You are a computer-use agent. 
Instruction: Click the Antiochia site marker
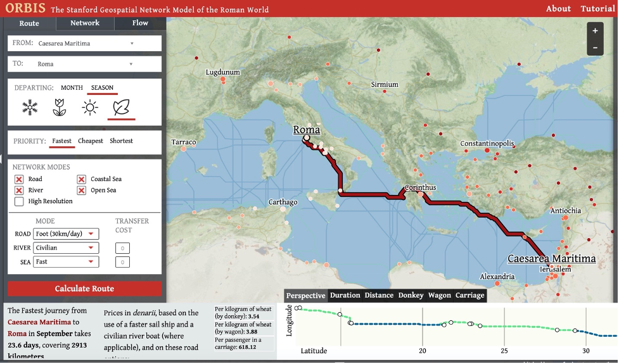point(566,217)
